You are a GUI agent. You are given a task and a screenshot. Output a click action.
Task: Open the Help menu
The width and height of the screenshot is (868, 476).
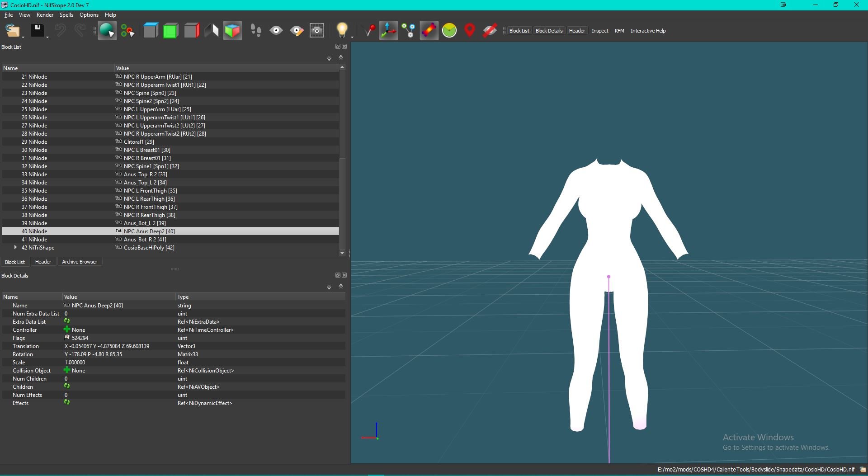click(x=110, y=15)
